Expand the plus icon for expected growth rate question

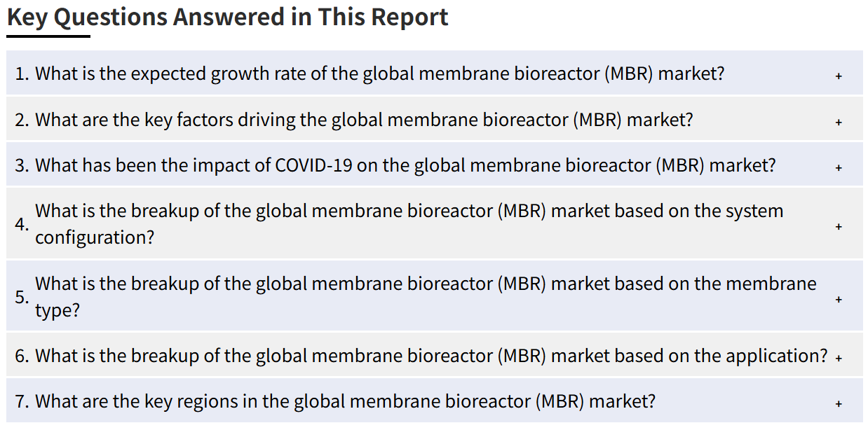(x=839, y=75)
